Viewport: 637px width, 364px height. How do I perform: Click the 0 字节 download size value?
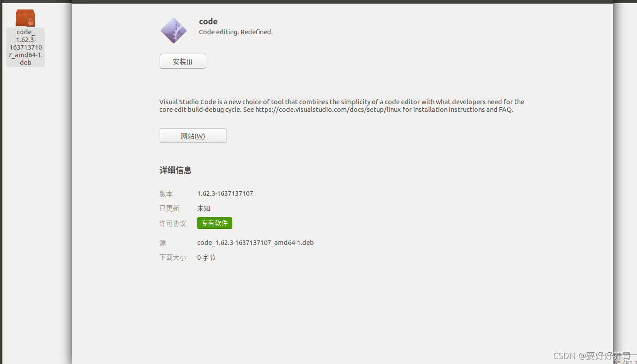206,258
